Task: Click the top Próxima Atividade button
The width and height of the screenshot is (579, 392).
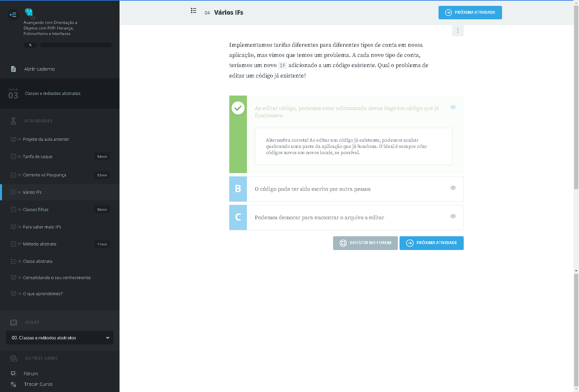Action: tap(470, 12)
